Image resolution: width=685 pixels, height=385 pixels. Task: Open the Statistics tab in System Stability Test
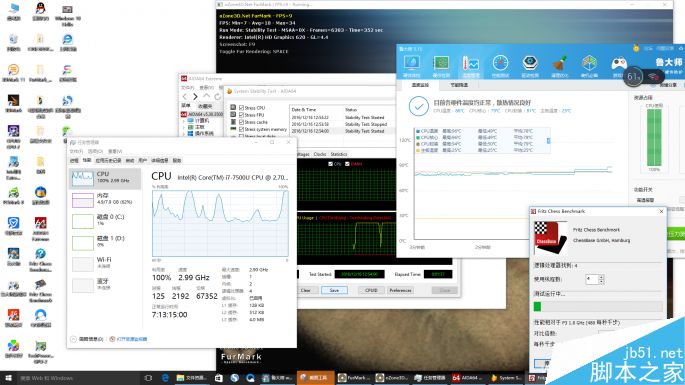click(x=339, y=154)
